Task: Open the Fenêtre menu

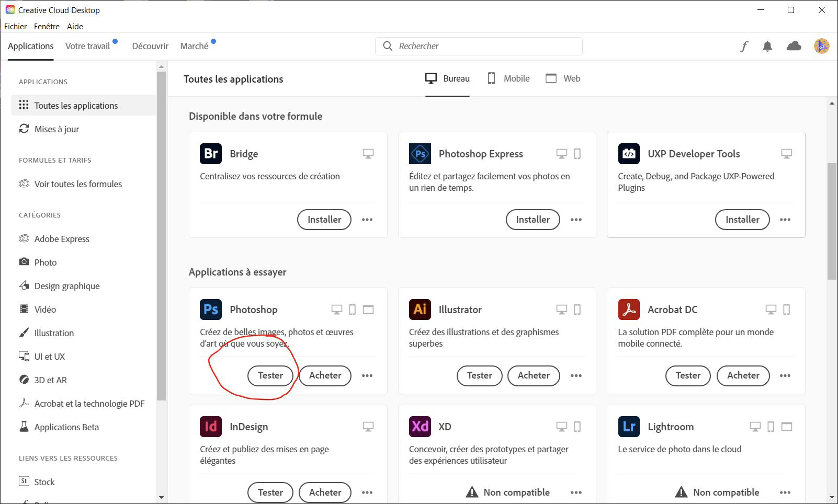Action: pos(47,26)
